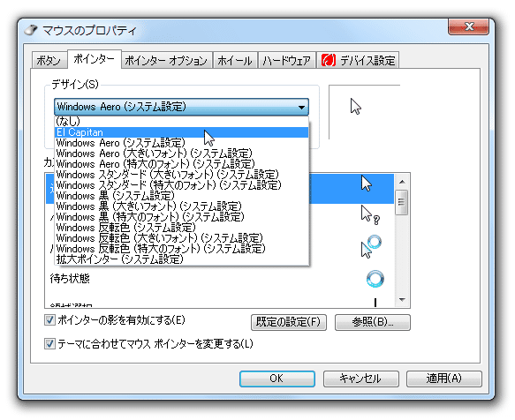Close the マウスのプロパティ window
Screen dimensions: 515x420
click(x=468, y=26)
